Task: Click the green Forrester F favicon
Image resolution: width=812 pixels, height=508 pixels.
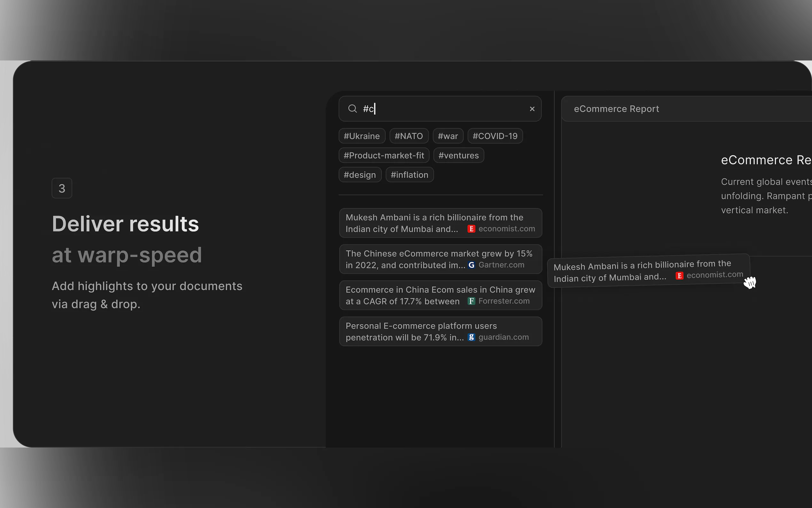Action: click(471, 301)
